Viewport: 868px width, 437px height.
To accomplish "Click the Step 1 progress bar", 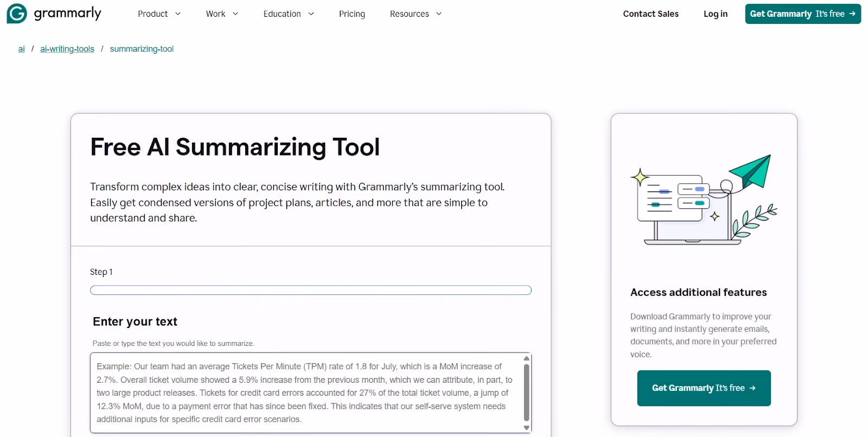I will (311, 290).
